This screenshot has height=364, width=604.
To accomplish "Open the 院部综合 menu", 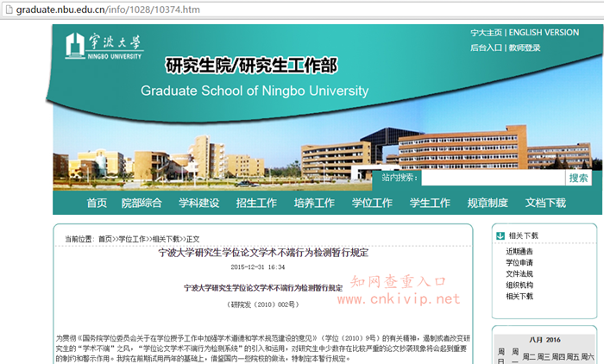I will [142, 203].
